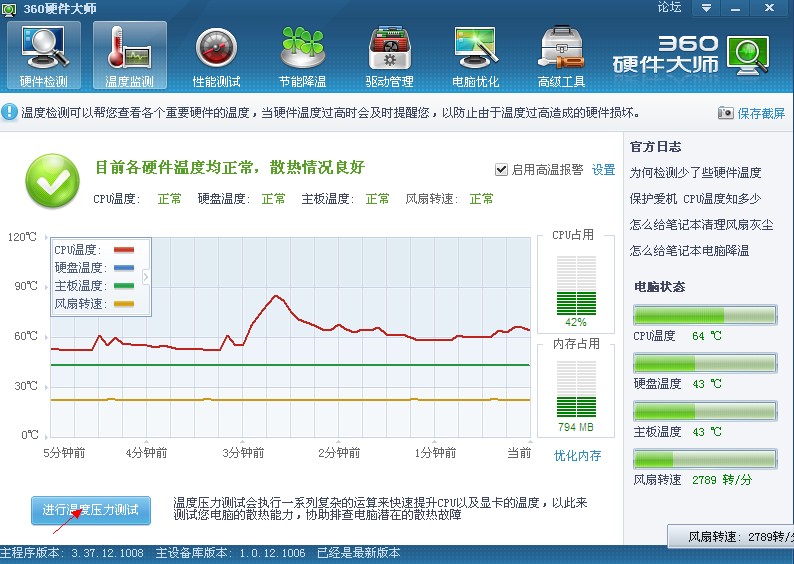The image size is (794, 564).
Task: Click the 5分钟前 timeline label
Action: coord(64,453)
